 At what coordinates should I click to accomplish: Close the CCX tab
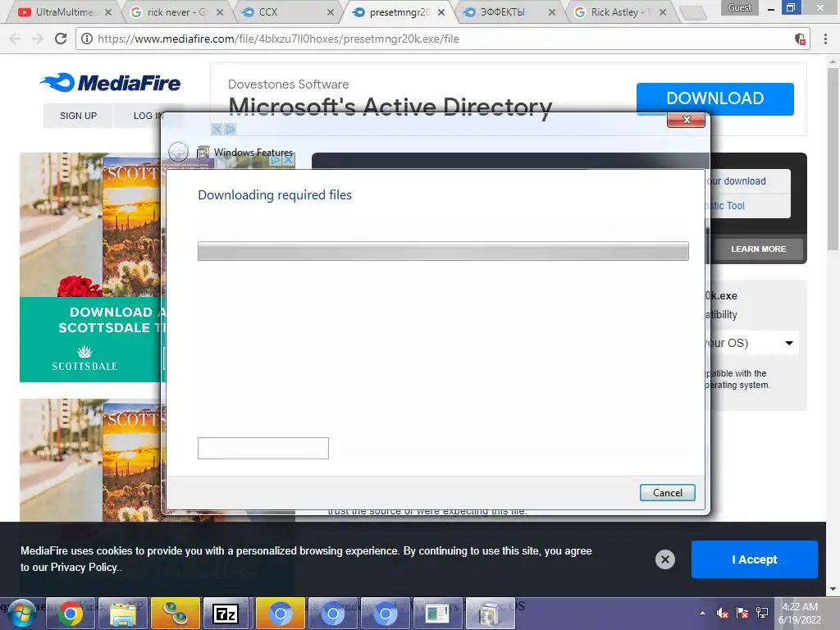point(331,11)
